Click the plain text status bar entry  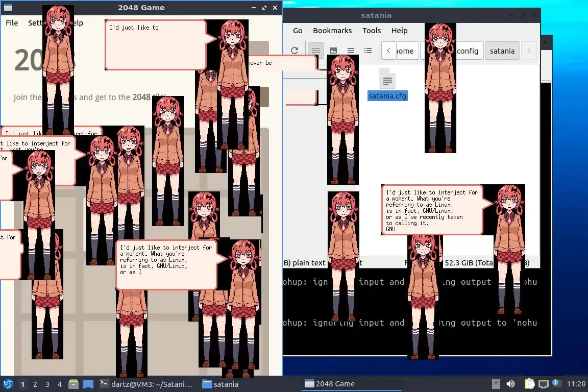click(x=309, y=262)
